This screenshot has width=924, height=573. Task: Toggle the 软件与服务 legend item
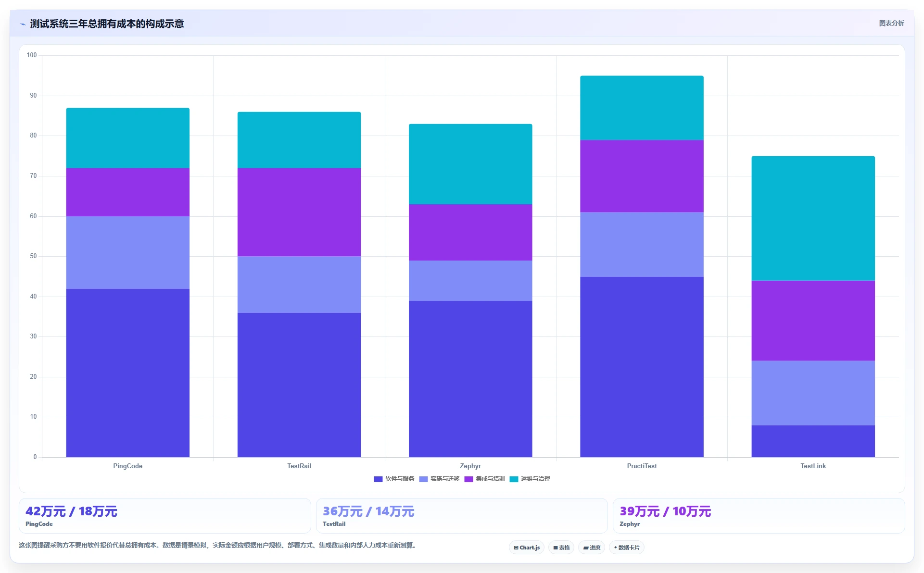pos(394,479)
